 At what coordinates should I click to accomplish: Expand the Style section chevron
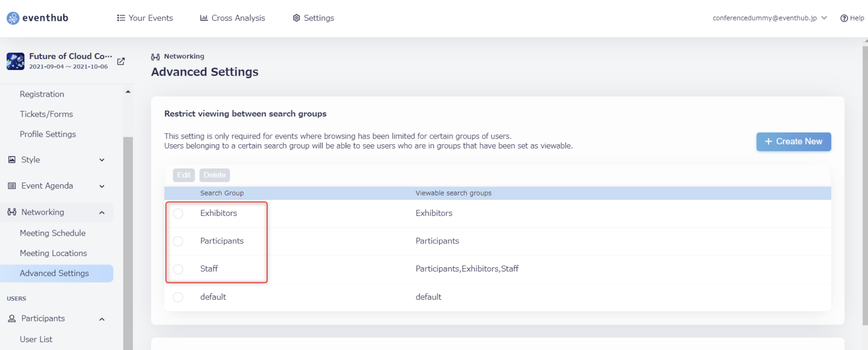pyautogui.click(x=102, y=160)
